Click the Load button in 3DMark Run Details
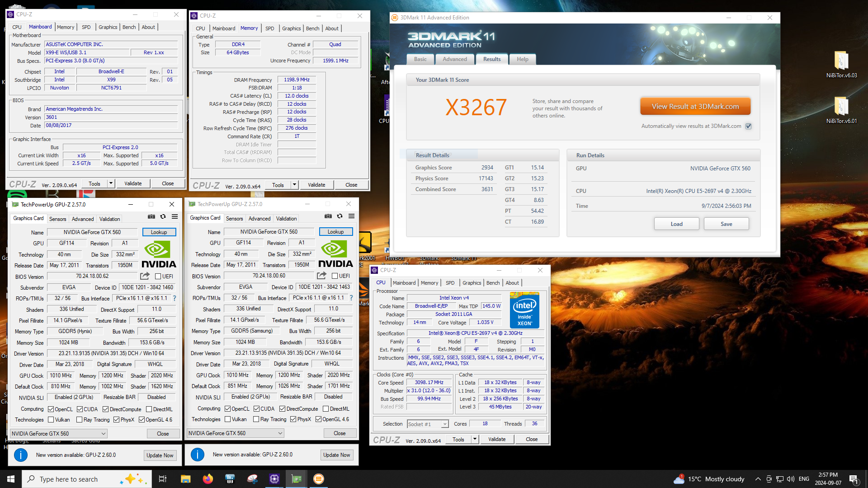 677,224
